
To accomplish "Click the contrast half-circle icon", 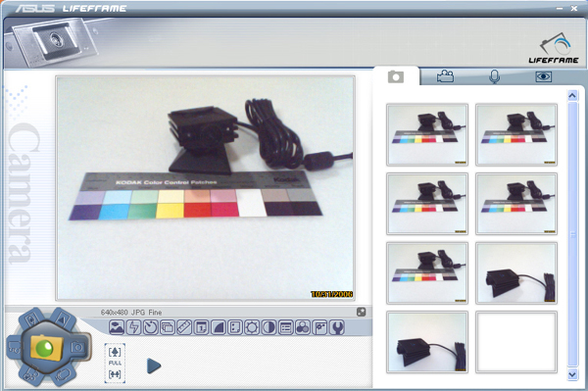I will coord(269,327).
